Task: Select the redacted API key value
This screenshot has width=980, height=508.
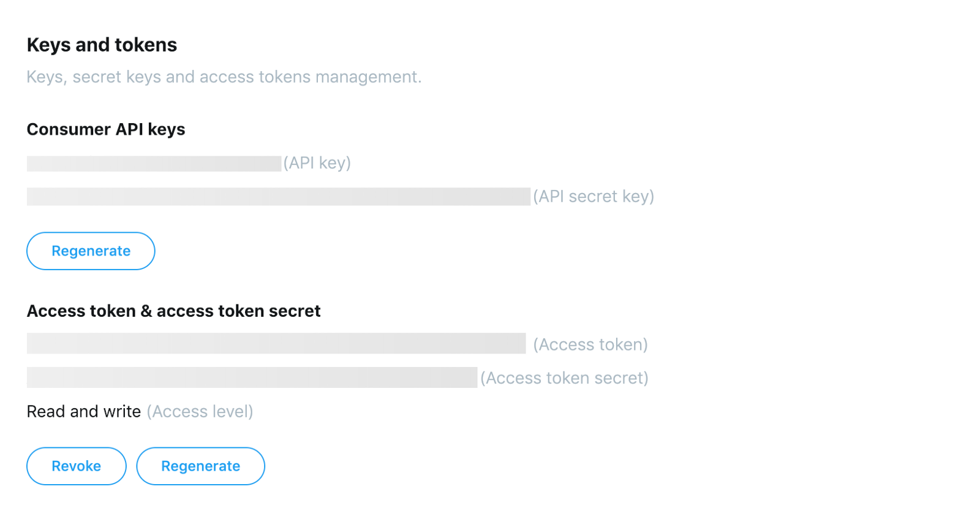Action: [154, 164]
